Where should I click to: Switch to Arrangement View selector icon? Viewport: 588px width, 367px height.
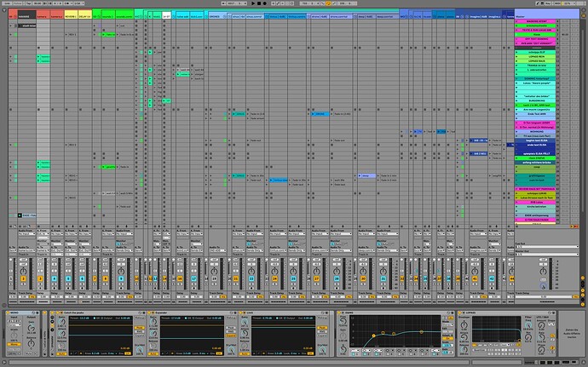pos(583,11)
